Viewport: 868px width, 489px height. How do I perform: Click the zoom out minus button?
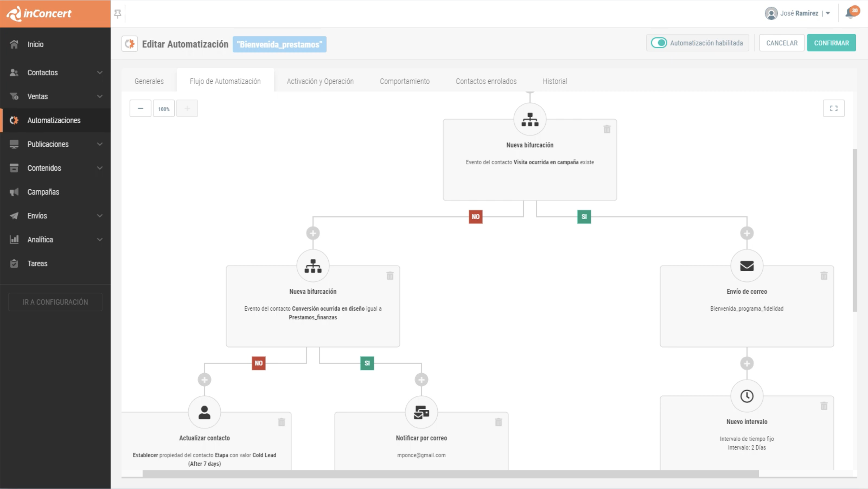click(x=140, y=109)
